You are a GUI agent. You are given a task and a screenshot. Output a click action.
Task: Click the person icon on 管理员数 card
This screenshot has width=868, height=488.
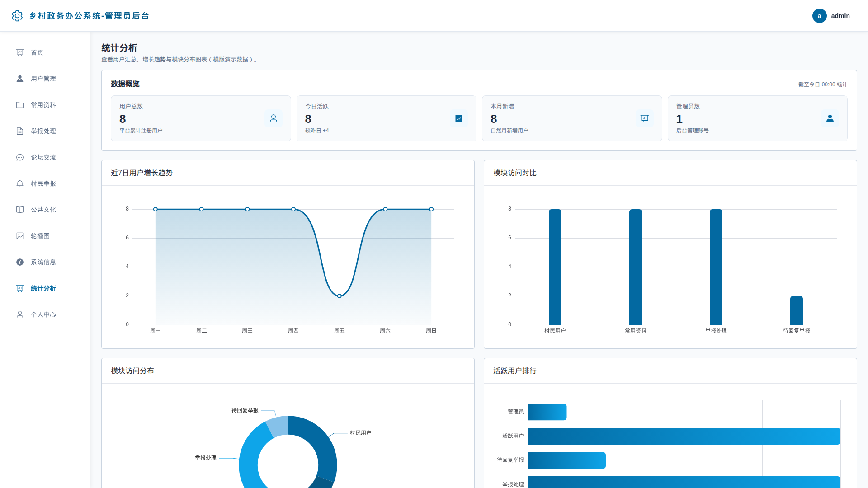(830, 118)
